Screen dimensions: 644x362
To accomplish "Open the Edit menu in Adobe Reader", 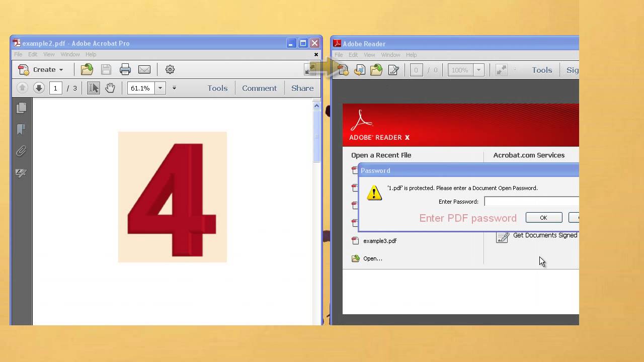I will [x=353, y=55].
